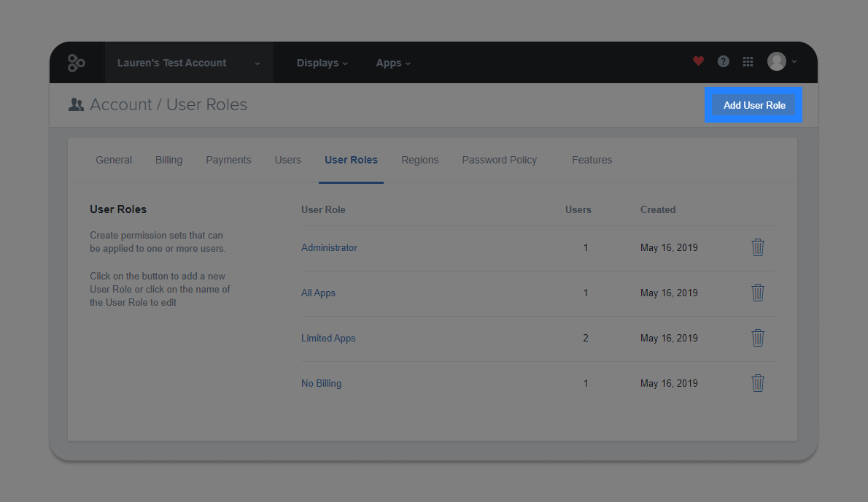Viewport: 868px width, 502px height.
Task: Open the Apps menu
Action: [x=393, y=63]
